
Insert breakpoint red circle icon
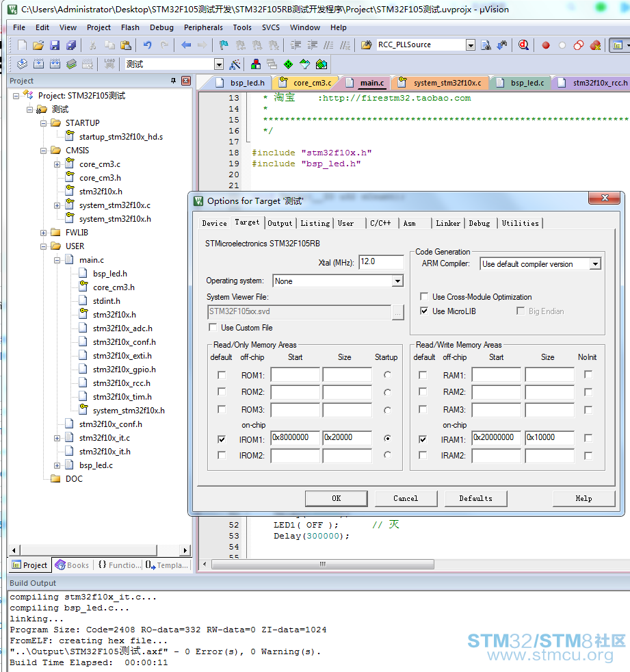pyautogui.click(x=546, y=45)
